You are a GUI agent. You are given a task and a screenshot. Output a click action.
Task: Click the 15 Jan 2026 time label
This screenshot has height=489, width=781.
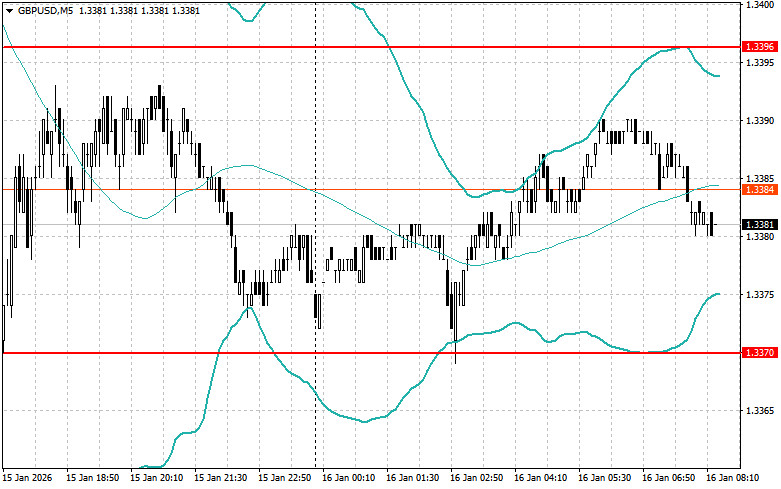(x=27, y=478)
